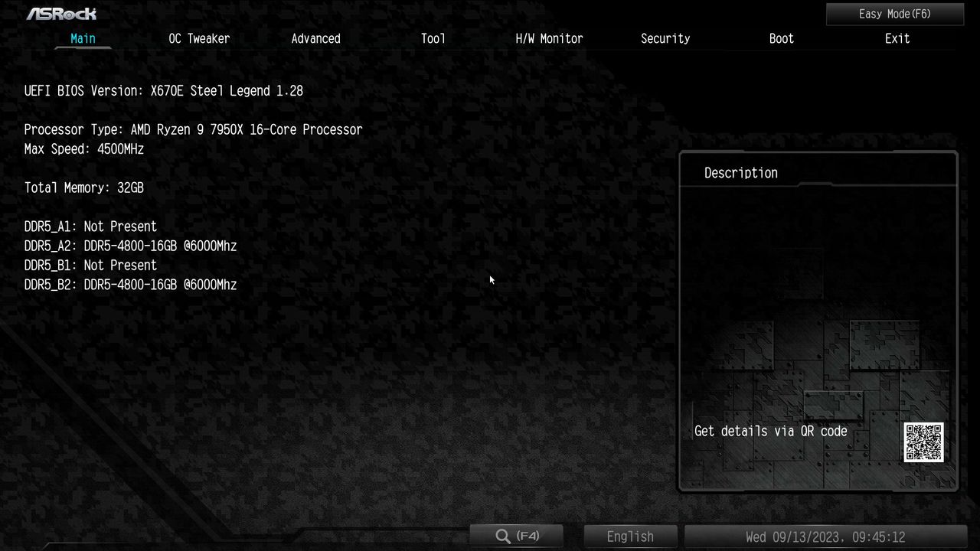This screenshot has width=980, height=551.
Task: Select the Processor Type line
Action: coord(193,129)
